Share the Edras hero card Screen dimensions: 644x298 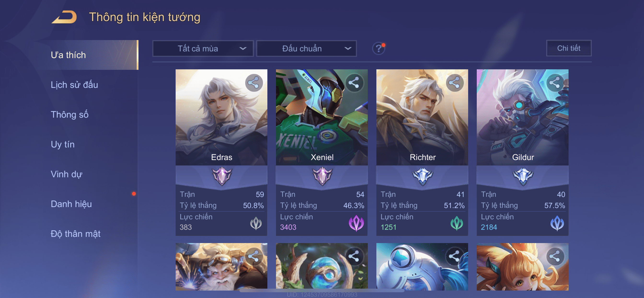253,83
